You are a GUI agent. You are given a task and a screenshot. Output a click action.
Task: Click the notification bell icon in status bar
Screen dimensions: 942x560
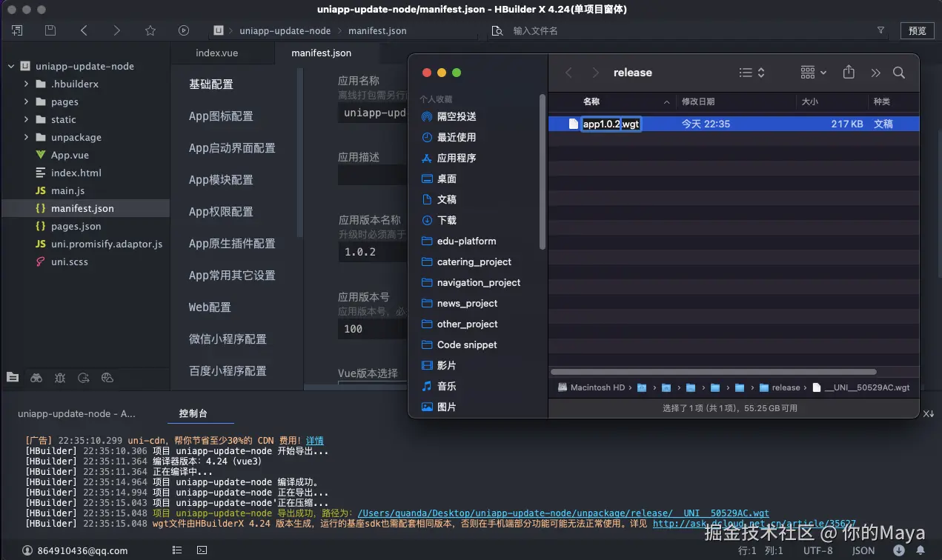tap(921, 550)
